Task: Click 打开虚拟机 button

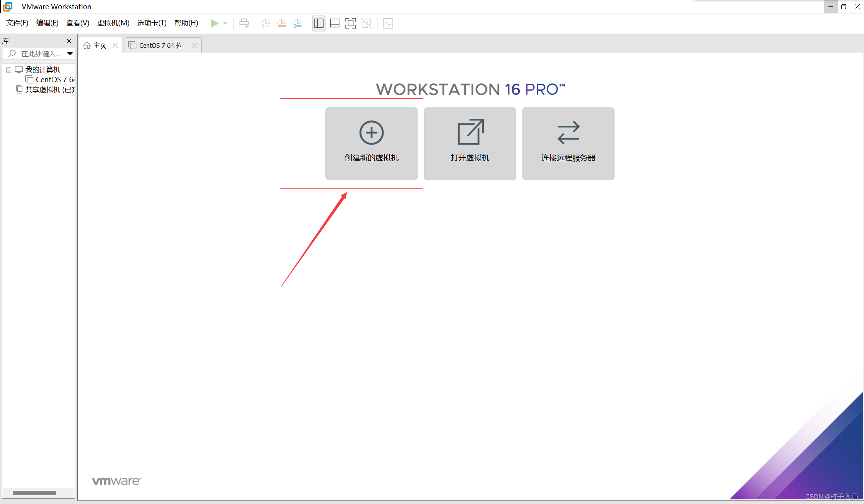Action: click(x=470, y=143)
